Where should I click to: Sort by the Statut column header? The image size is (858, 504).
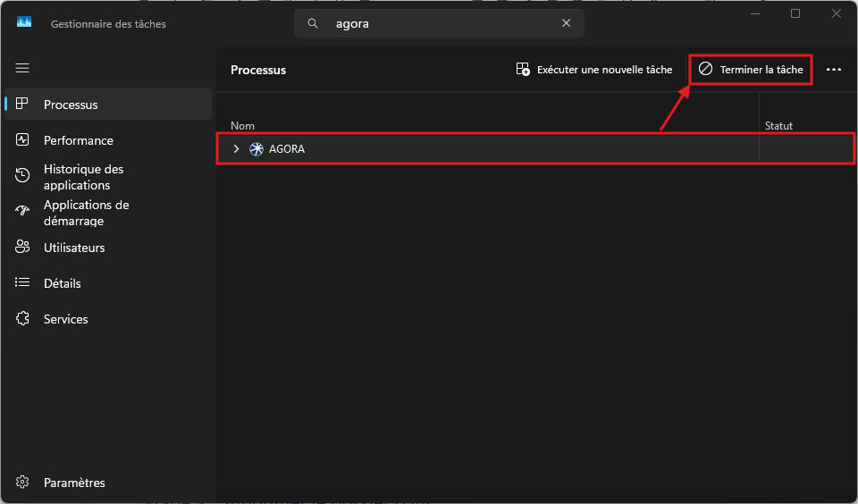778,126
